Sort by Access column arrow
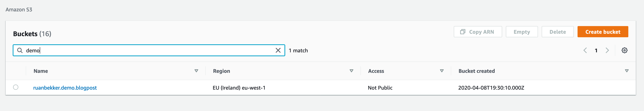Screen dimensions: 644x111 [x=442, y=71]
